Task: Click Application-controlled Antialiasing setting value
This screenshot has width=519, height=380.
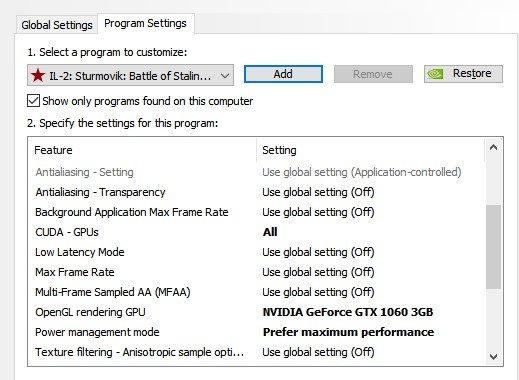Action: (362, 172)
